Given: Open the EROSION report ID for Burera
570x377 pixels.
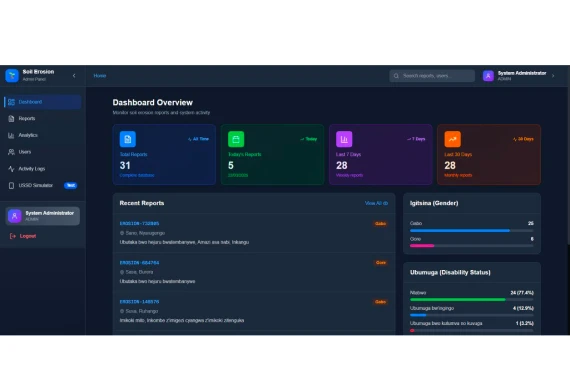Looking at the screenshot, I should coord(139,263).
